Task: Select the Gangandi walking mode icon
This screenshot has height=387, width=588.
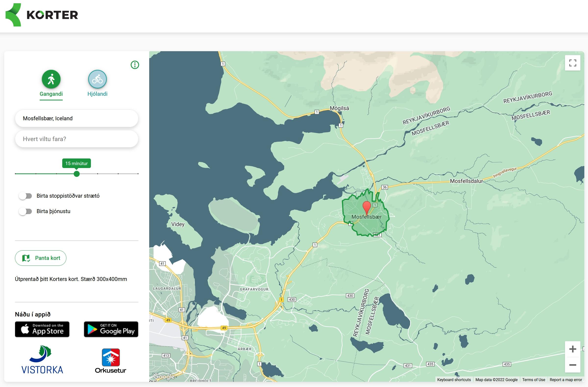Action: tap(51, 79)
